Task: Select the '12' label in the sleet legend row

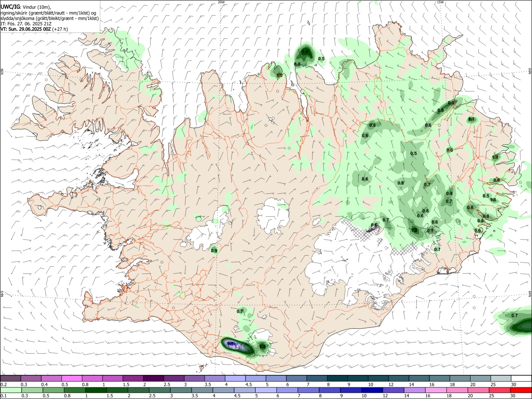Action: click(x=391, y=384)
